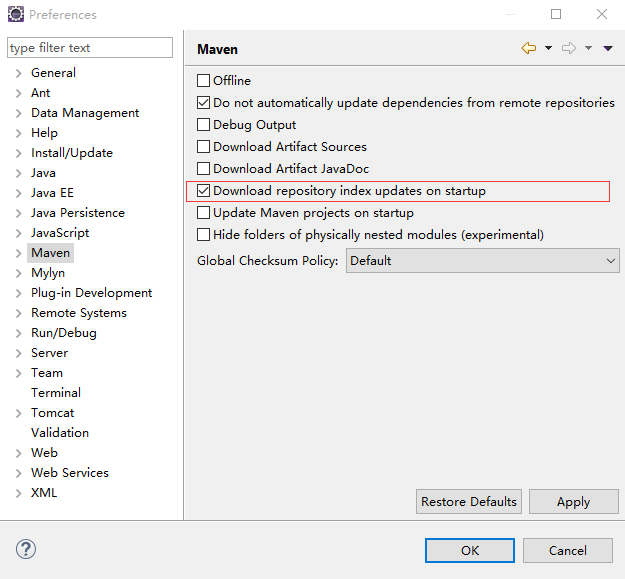Expand the General tree node

18,73
